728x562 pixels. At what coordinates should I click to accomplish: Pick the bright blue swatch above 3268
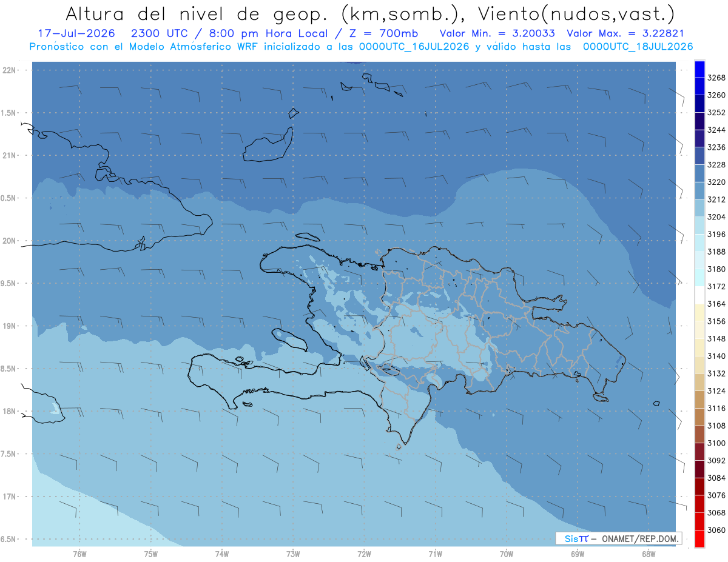pos(699,69)
